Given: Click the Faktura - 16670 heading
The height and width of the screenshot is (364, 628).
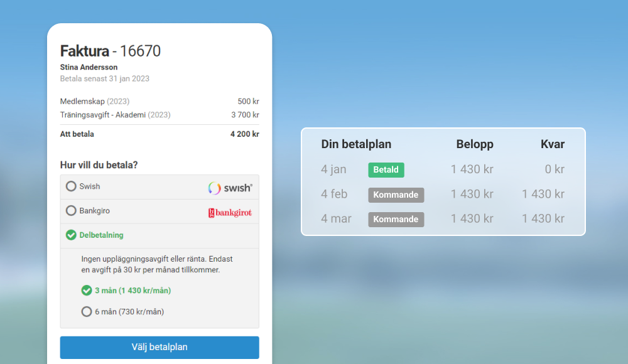Looking at the screenshot, I should (111, 51).
